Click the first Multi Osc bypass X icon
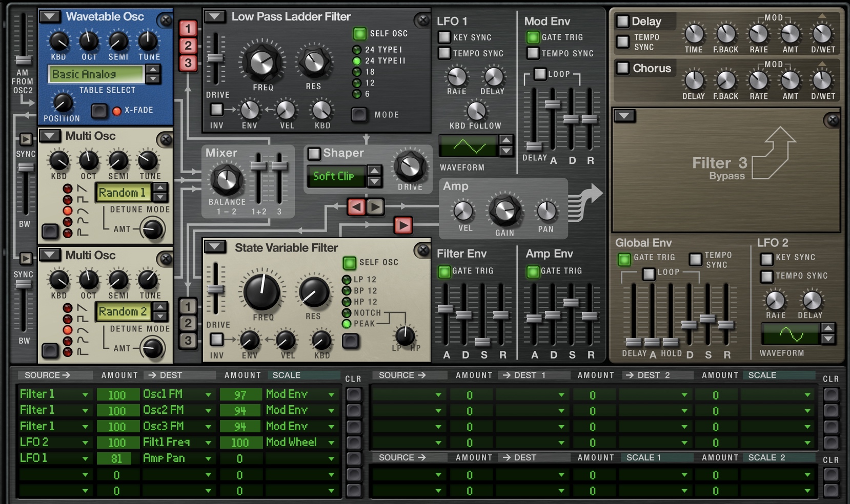This screenshot has width=850, height=504. pyautogui.click(x=166, y=139)
